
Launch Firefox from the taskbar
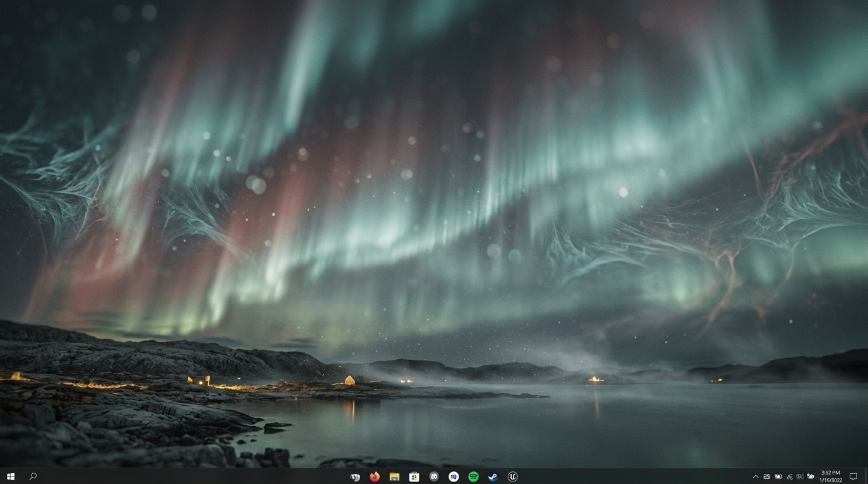pyautogui.click(x=375, y=477)
